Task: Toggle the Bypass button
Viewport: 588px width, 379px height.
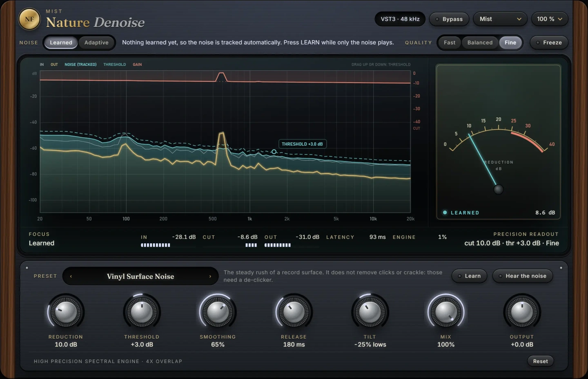Action: click(449, 19)
